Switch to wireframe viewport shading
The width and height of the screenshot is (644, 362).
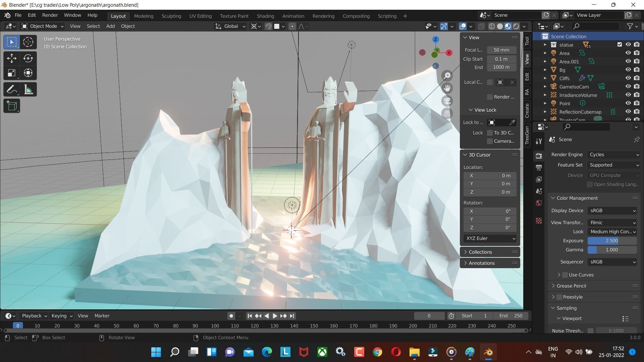(492, 26)
